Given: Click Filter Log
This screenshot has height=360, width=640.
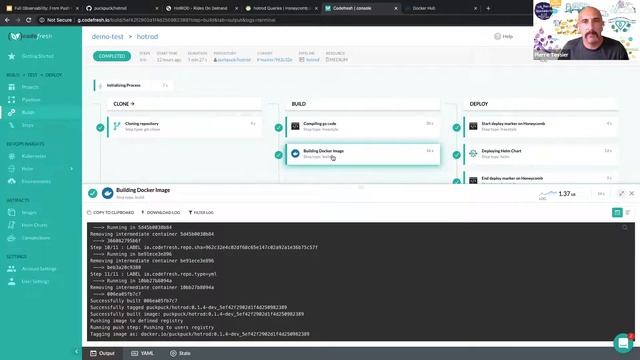Looking at the screenshot, I should click(201, 213).
